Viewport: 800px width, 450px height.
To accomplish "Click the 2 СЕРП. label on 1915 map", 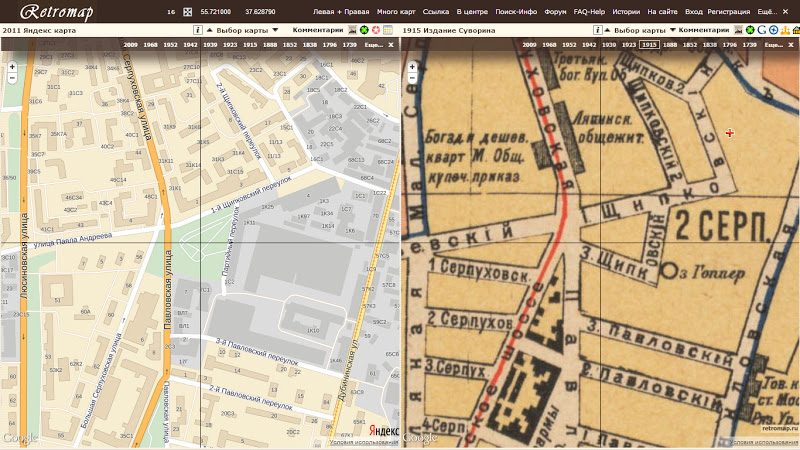I will click(721, 225).
